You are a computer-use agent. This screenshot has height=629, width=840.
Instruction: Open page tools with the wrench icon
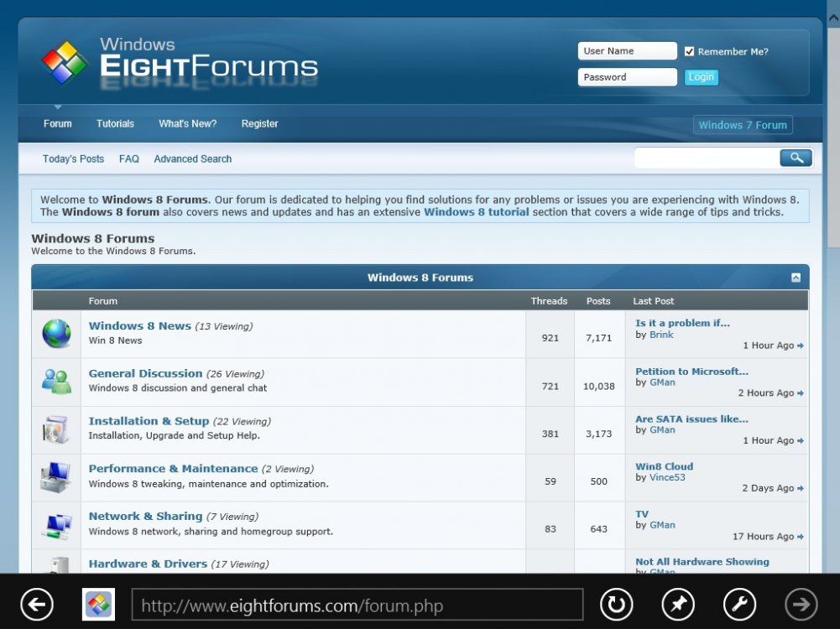740,605
